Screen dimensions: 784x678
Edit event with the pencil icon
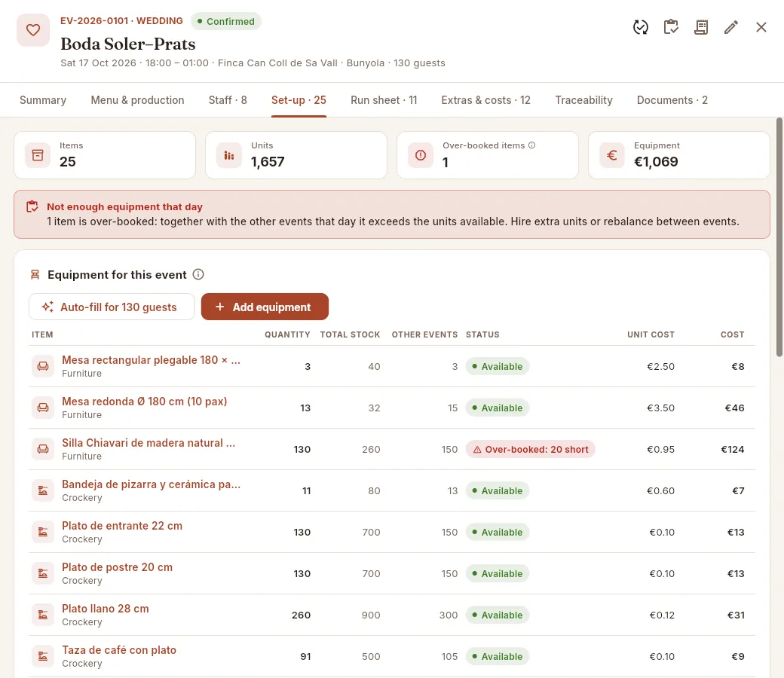coord(731,27)
